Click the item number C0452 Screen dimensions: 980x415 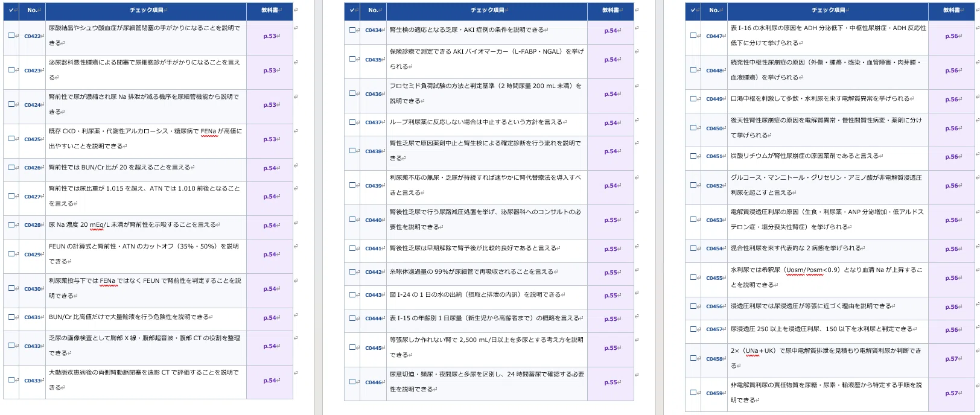pyautogui.click(x=714, y=186)
